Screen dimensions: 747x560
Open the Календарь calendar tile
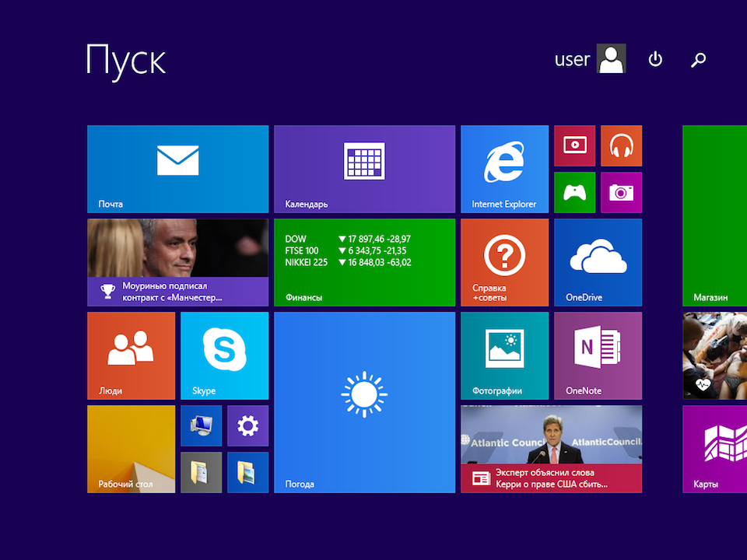(364, 169)
